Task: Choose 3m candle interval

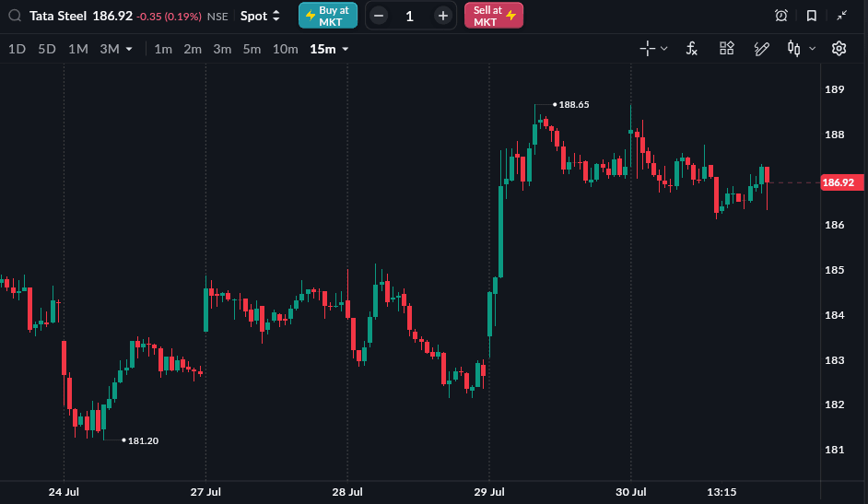Action: pyautogui.click(x=222, y=49)
